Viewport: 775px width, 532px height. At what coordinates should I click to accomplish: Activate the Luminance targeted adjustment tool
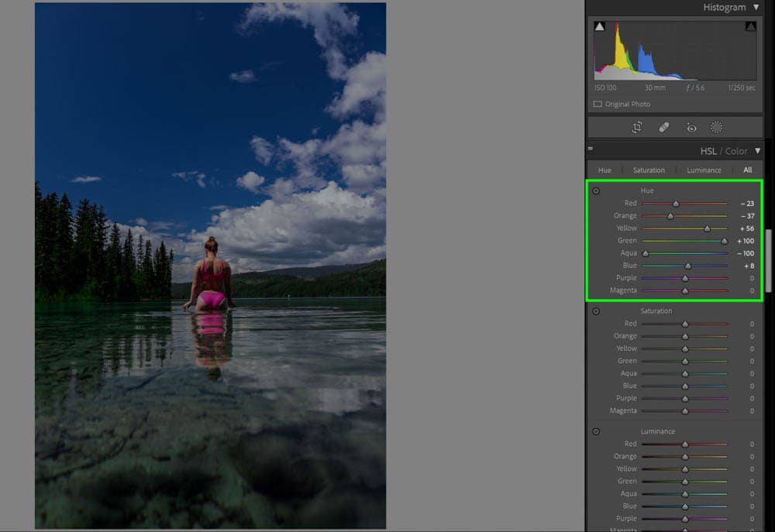click(596, 431)
